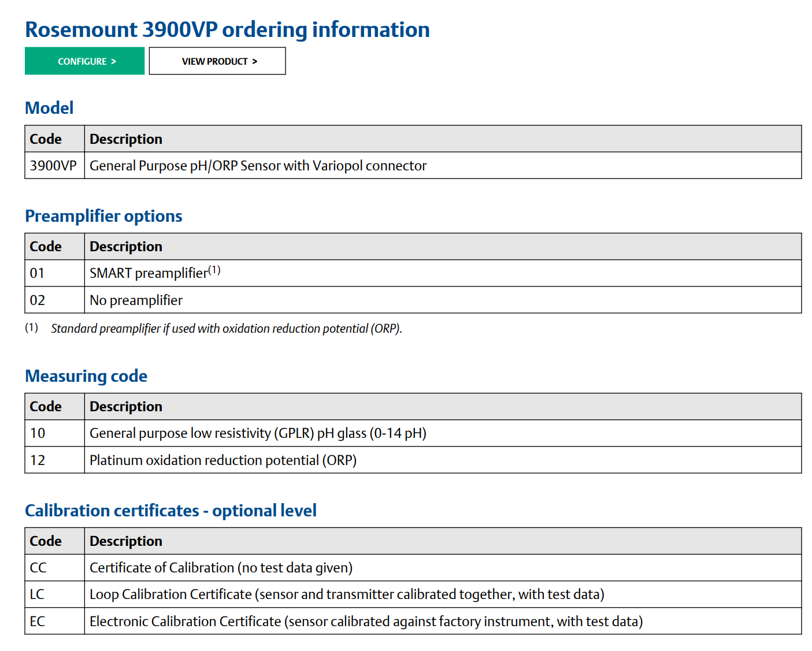Viewport: 812px width, 651px height.
Task: Select the Platinum oxidation reduction potential row
Action: point(223,460)
